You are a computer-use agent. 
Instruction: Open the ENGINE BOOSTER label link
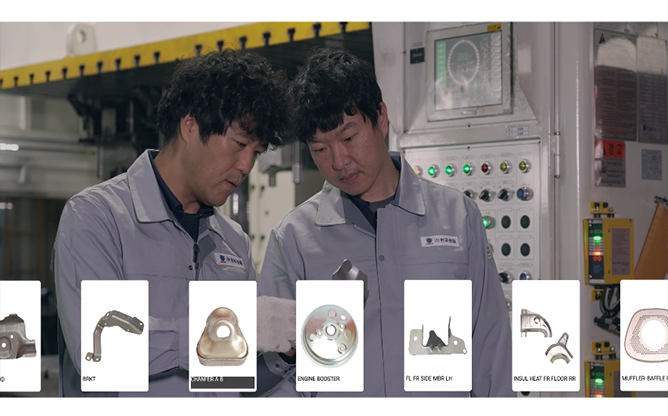pyautogui.click(x=319, y=378)
